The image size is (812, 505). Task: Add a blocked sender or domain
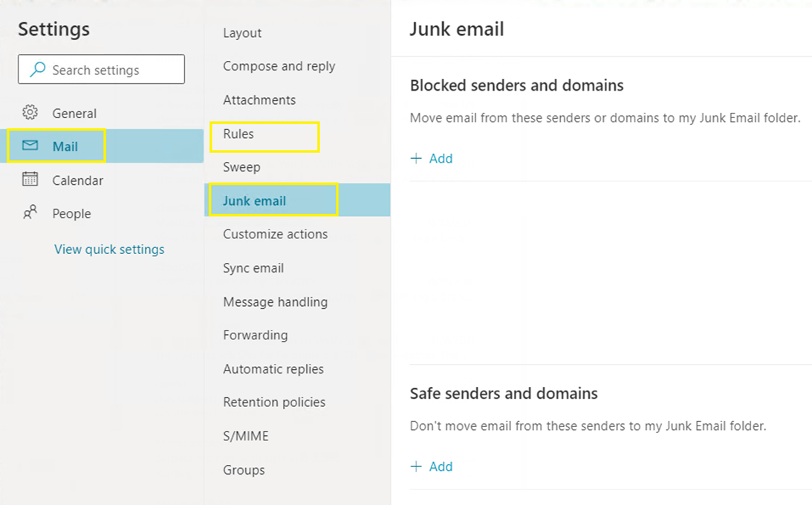(x=432, y=158)
